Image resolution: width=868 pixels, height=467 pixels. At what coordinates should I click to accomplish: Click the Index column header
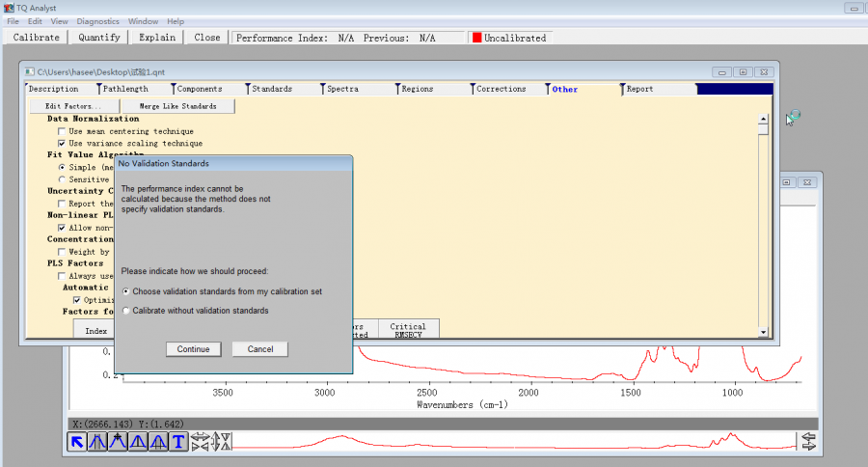[x=95, y=331]
